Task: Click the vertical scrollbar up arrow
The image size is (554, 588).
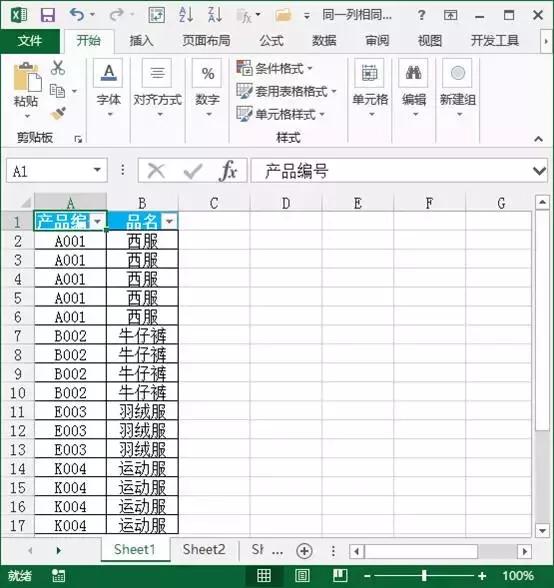Action: pyautogui.click(x=542, y=202)
